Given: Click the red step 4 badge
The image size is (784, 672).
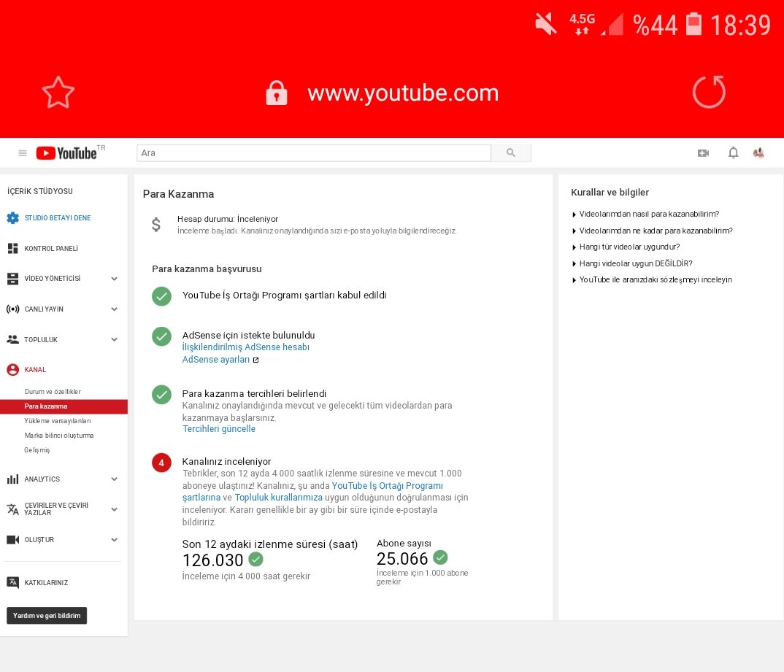Looking at the screenshot, I should coord(161,463).
